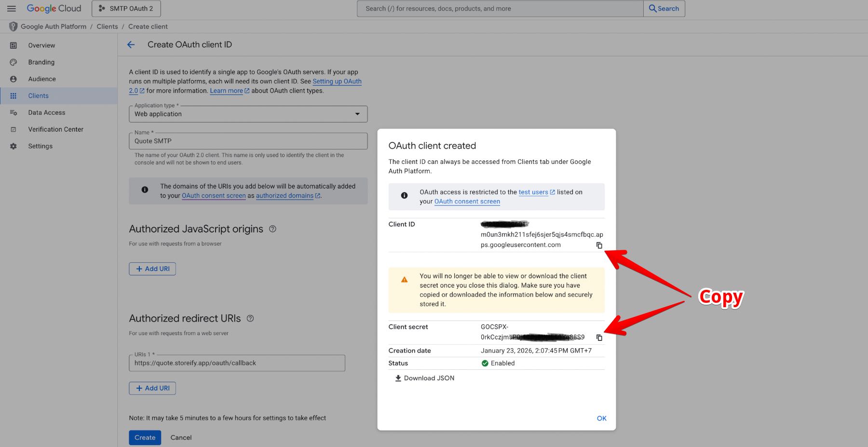Follow the test users link
Viewport: 868px width, 447px height.
tap(533, 192)
